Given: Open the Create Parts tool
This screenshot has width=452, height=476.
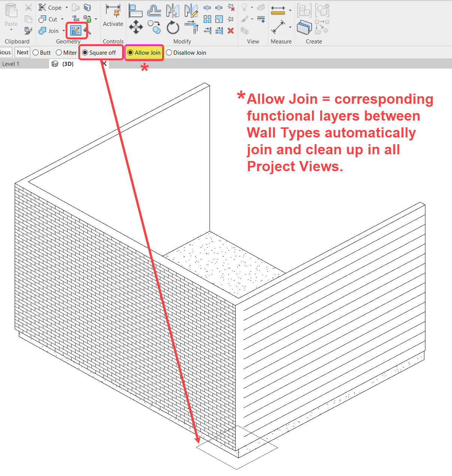Looking at the screenshot, I should pos(304,27).
